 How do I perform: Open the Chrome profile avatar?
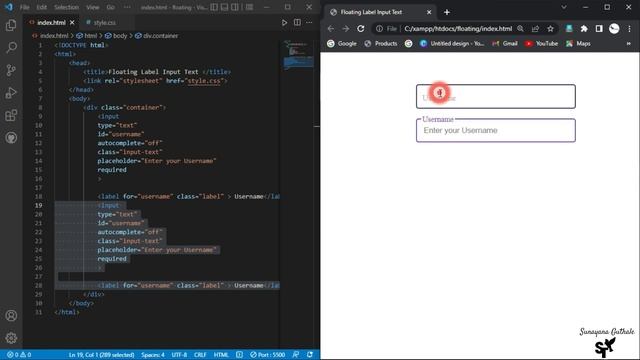click(x=614, y=29)
